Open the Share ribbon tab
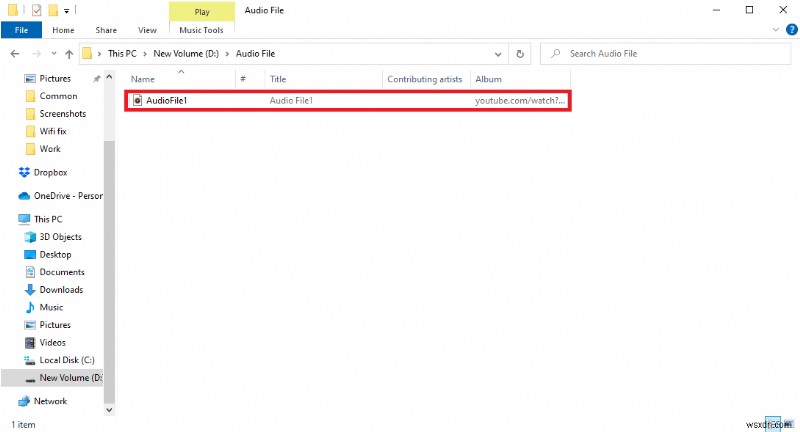 tap(106, 30)
